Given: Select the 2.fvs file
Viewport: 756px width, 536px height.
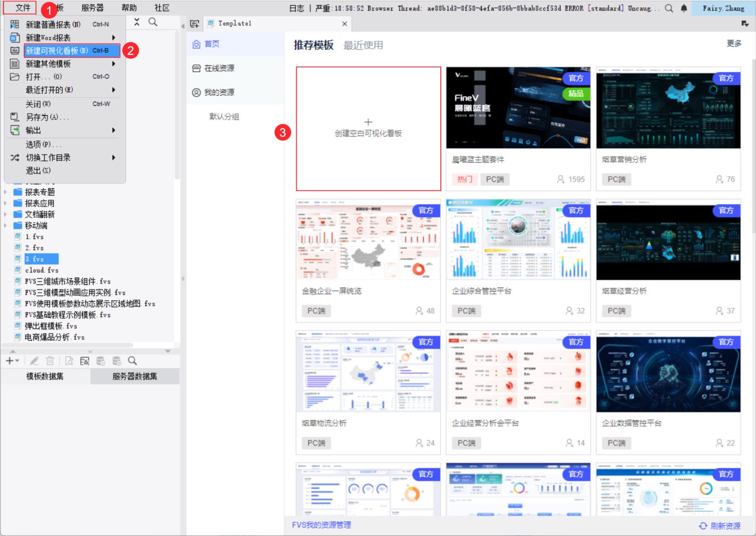Looking at the screenshot, I should [x=34, y=248].
